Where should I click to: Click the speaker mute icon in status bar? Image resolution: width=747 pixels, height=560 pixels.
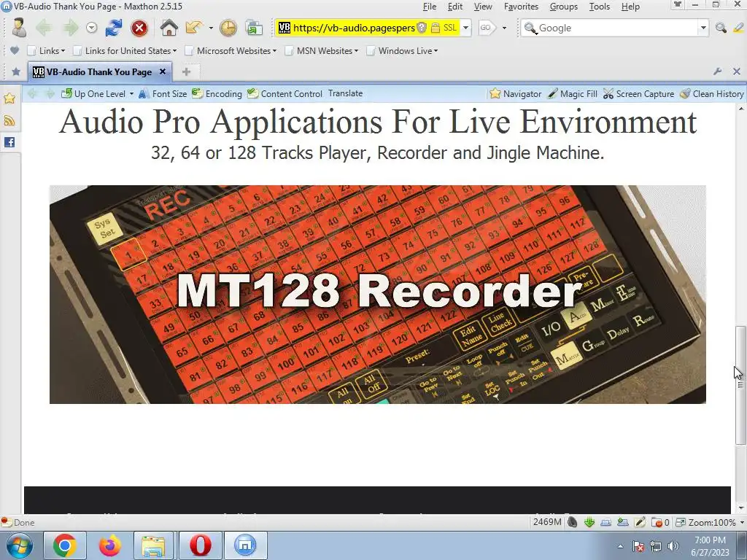tap(572, 522)
